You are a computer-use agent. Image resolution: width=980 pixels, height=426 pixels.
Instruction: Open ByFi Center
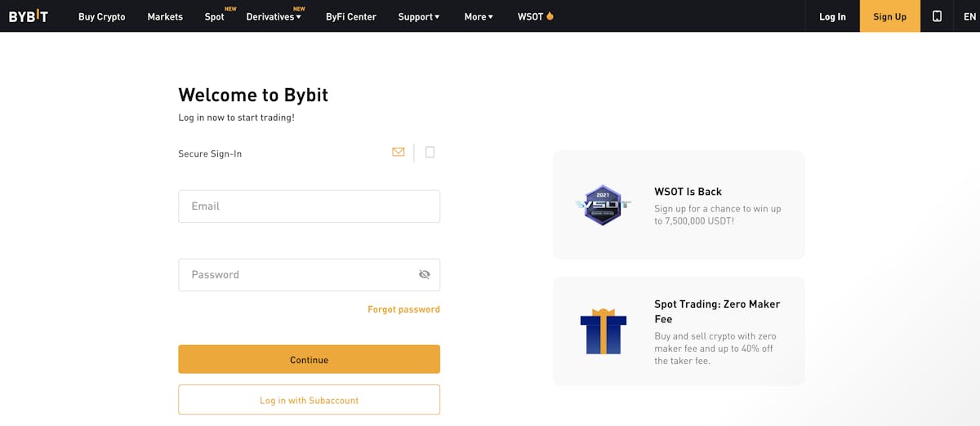tap(351, 16)
